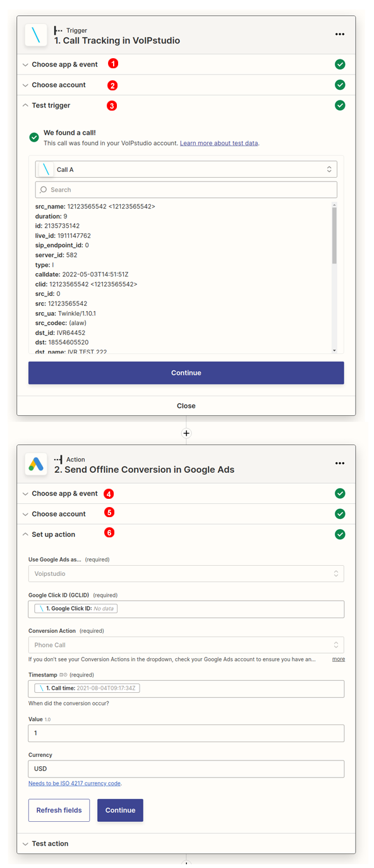The width and height of the screenshot is (374, 868).
Task: Select the 'live_id: 1911147762' row
Action: pos(63,236)
